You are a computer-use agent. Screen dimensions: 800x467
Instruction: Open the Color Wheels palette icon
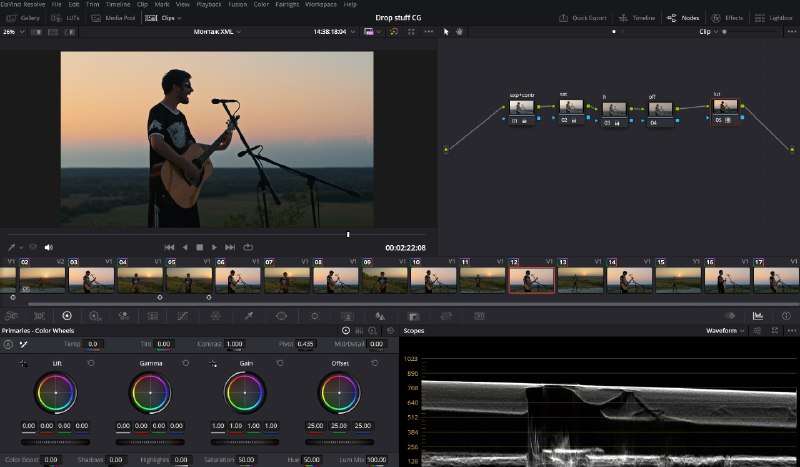[x=67, y=316]
